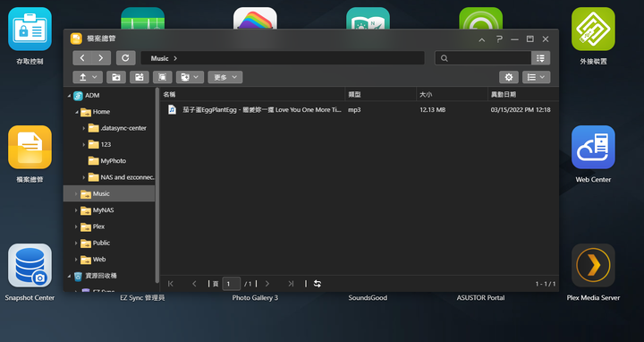Select the Web folder in tree
The height and width of the screenshot is (342, 644).
[99, 260]
